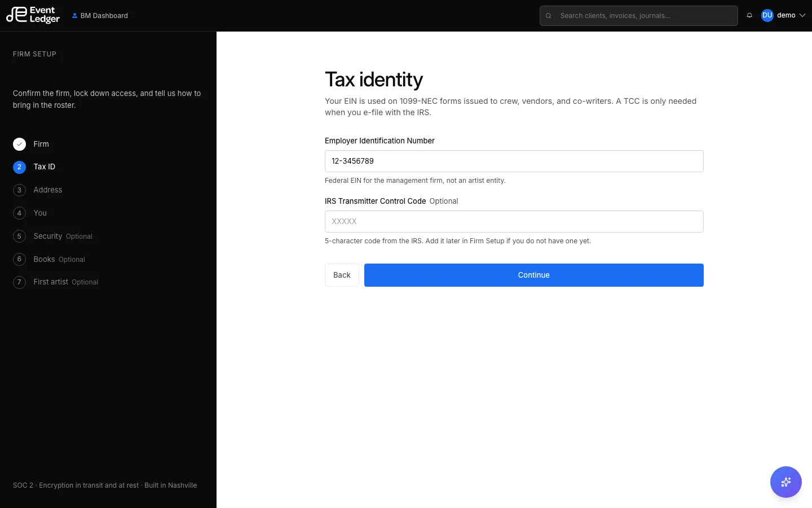Click the IRS Transmitter Control Code label
This screenshot has width=812, height=508.
click(375, 201)
